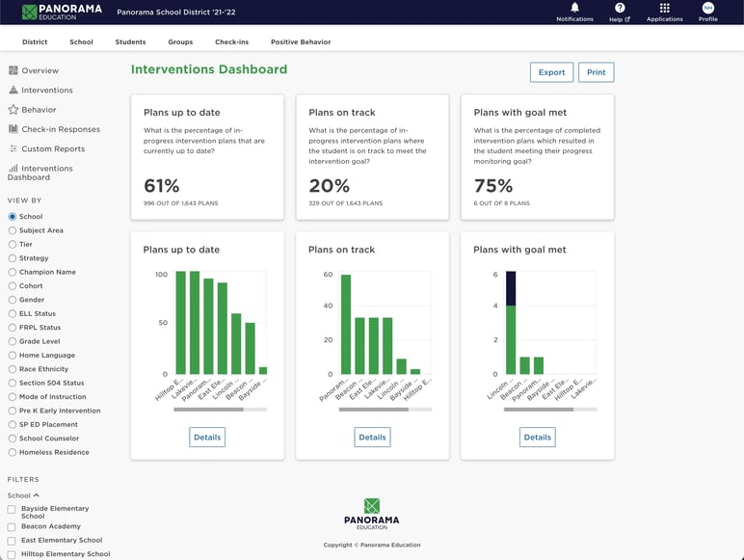
Task: Click the Interventions Dashboard bar-chart icon
Action: (13, 168)
